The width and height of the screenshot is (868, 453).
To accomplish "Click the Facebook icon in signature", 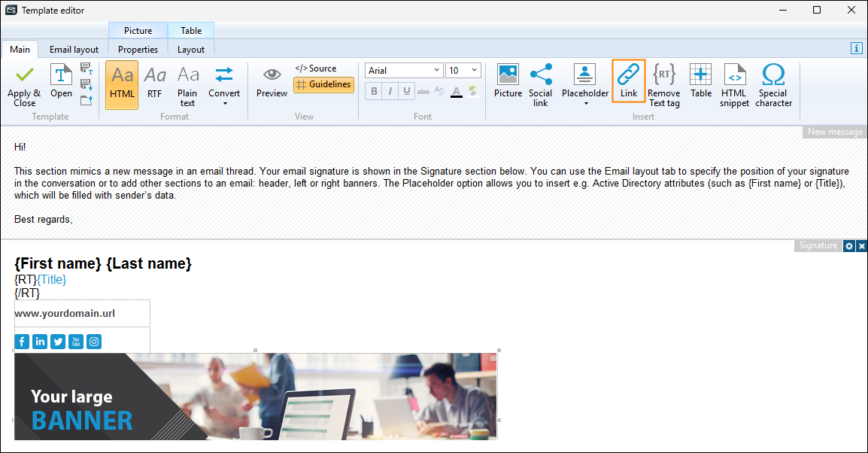I will click(x=22, y=342).
